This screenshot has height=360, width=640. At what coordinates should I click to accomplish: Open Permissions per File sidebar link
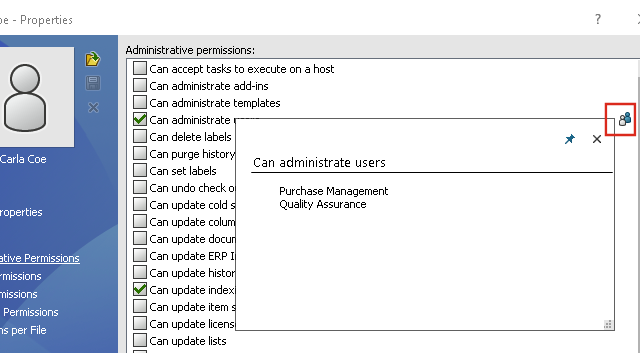tap(23, 330)
